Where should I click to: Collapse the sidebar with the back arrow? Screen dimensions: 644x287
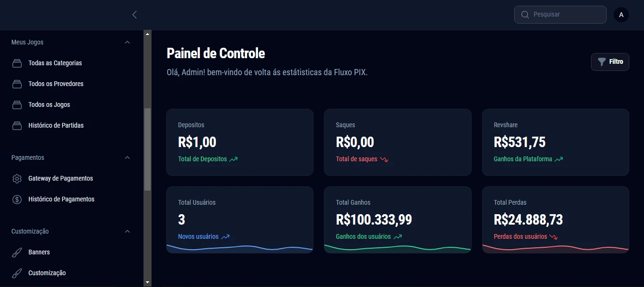click(134, 15)
